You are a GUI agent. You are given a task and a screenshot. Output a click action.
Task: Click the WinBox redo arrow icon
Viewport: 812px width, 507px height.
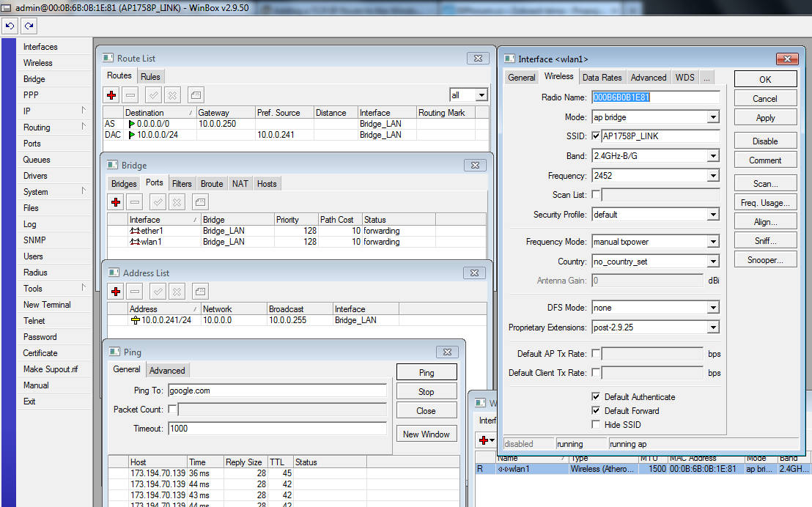click(29, 26)
